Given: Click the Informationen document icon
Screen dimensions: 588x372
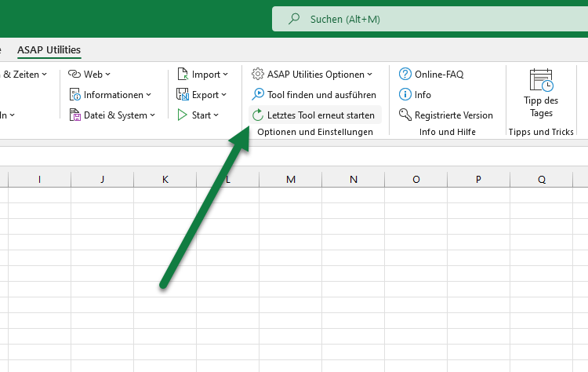Looking at the screenshot, I should tap(74, 95).
